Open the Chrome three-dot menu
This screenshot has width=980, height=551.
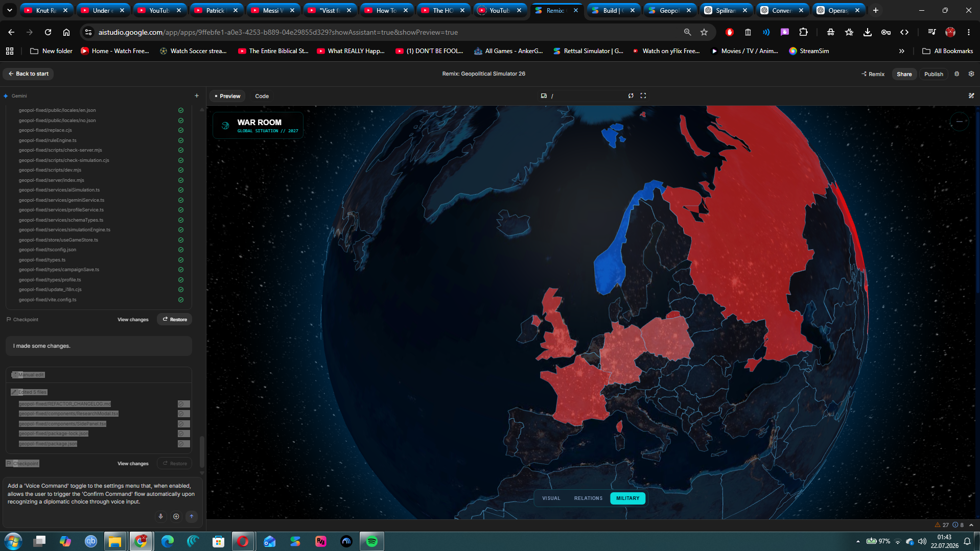pos(968,32)
